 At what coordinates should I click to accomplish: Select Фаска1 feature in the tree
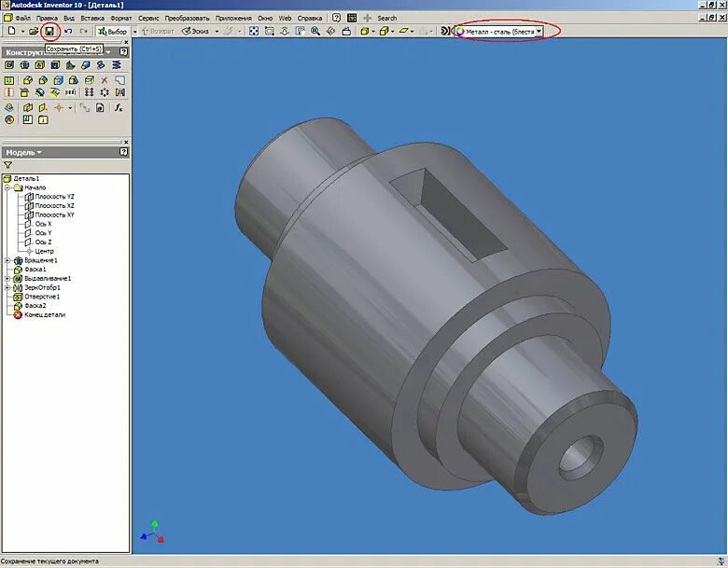pyautogui.click(x=35, y=270)
